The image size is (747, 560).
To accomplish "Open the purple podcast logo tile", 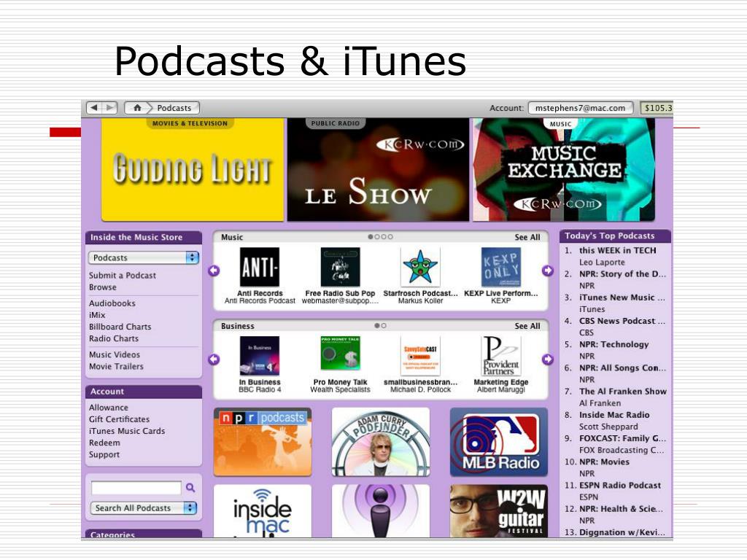I will 381,511.
